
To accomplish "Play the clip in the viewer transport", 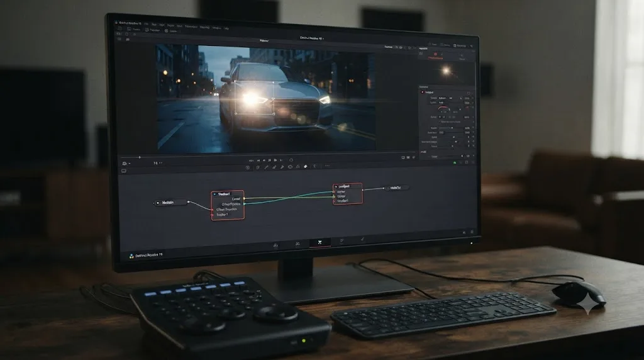I will [x=275, y=160].
